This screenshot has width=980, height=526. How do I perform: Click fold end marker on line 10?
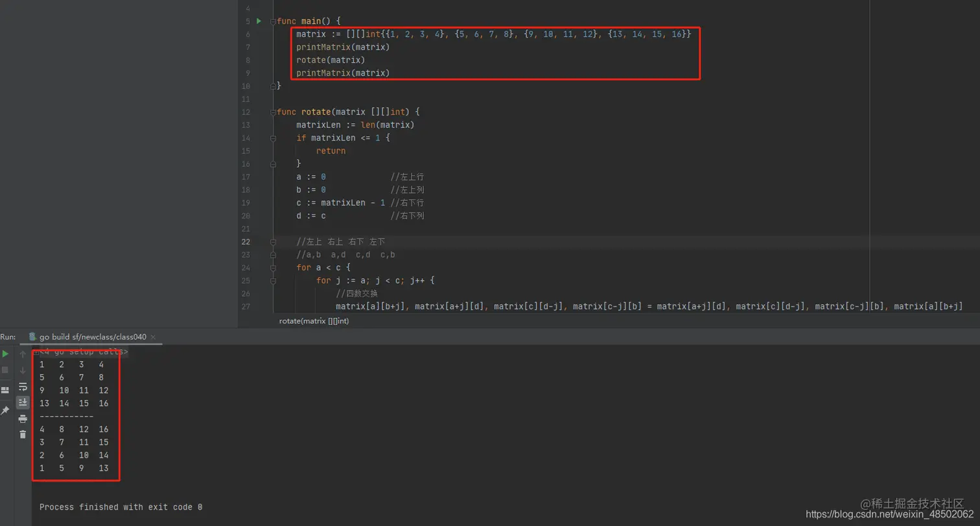click(x=273, y=86)
